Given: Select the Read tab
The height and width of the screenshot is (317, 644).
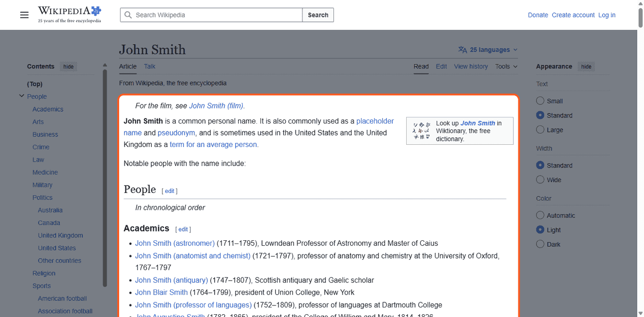Looking at the screenshot, I should tap(421, 66).
